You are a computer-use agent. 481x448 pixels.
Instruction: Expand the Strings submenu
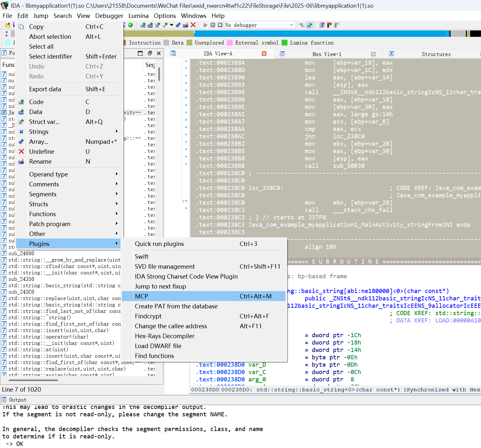coord(117,132)
